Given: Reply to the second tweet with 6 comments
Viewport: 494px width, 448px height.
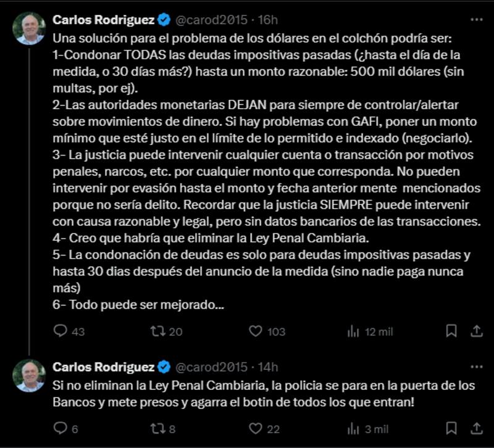Looking at the screenshot, I should pyautogui.click(x=61, y=428).
